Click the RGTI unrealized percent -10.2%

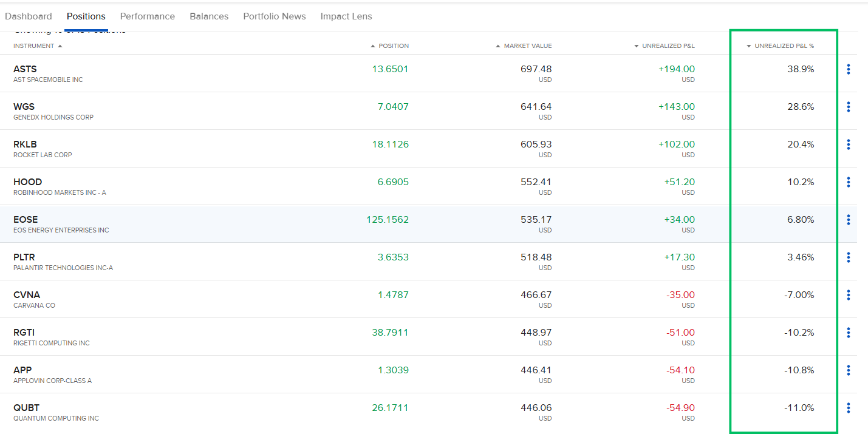coord(799,333)
